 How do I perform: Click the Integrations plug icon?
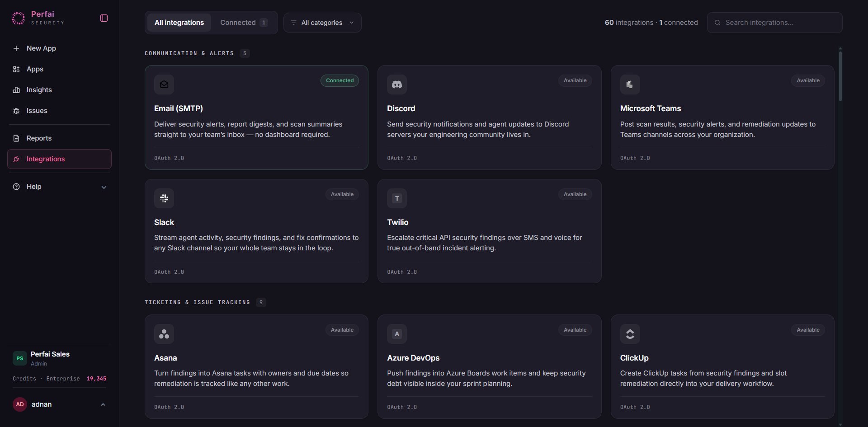[x=16, y=159]
